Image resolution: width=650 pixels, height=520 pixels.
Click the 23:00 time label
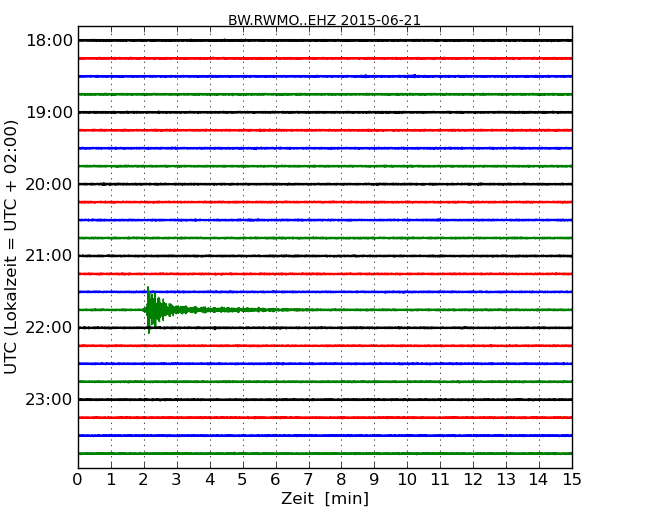[x=49, y=399]
